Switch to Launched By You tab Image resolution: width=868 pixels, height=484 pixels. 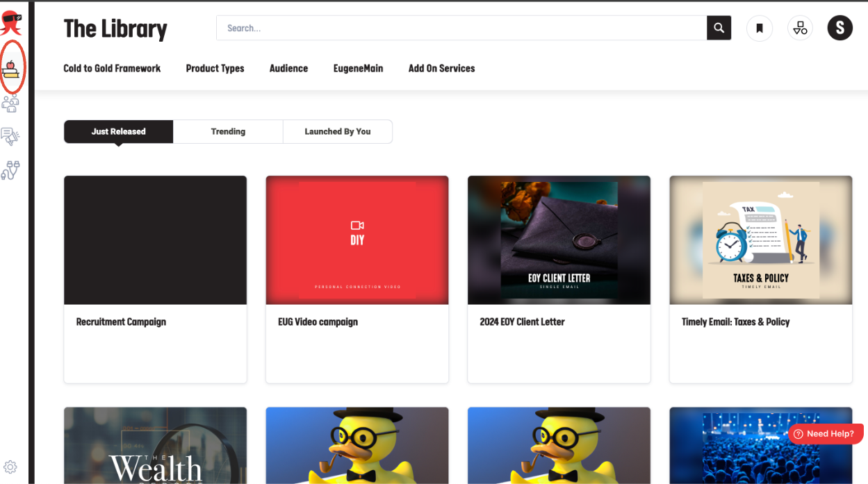pos(338,131)
